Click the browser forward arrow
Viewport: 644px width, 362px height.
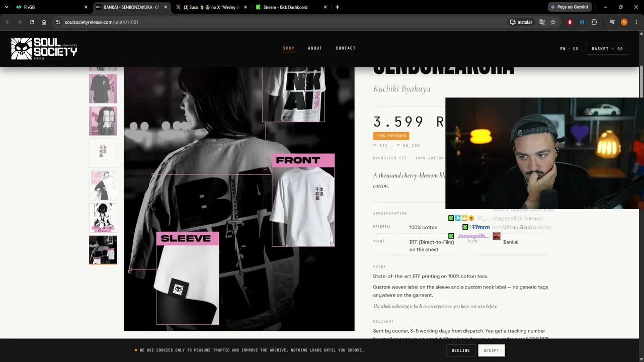20,22
